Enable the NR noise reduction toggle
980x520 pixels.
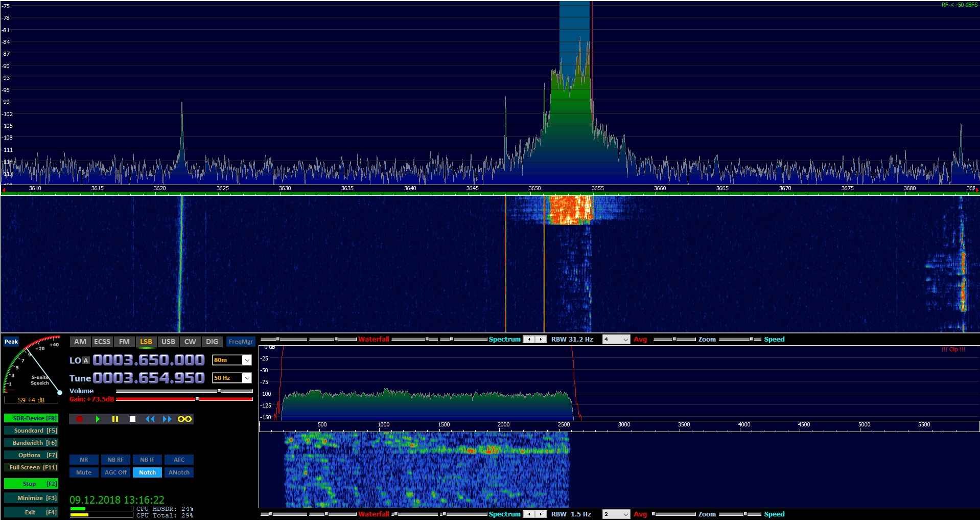click(84, 460)
